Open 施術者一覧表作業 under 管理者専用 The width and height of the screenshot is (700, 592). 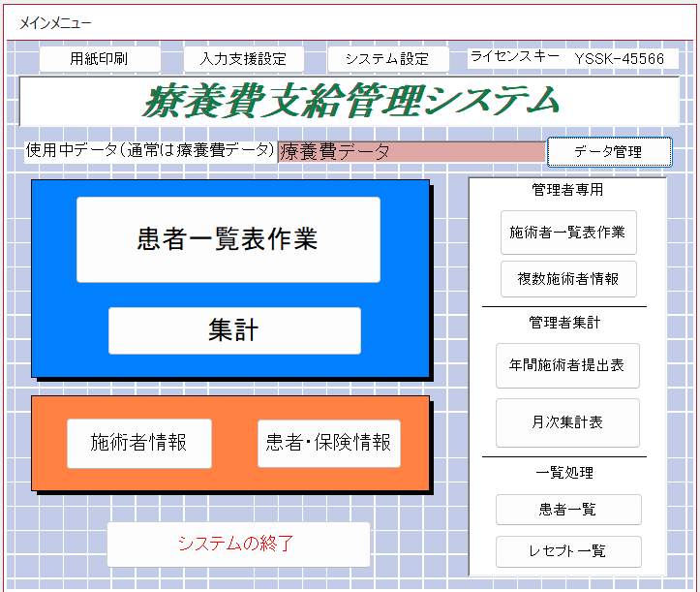[x=567, y=233]
